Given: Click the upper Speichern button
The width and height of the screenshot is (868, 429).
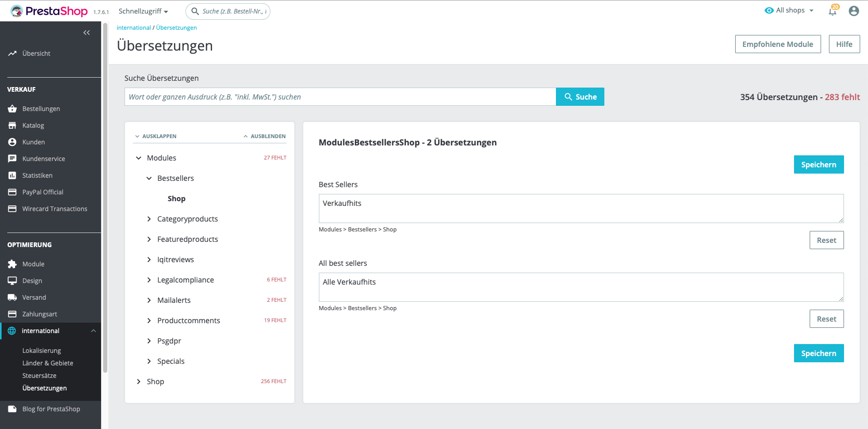Looking at the screenshot, I should click(819, 165).
